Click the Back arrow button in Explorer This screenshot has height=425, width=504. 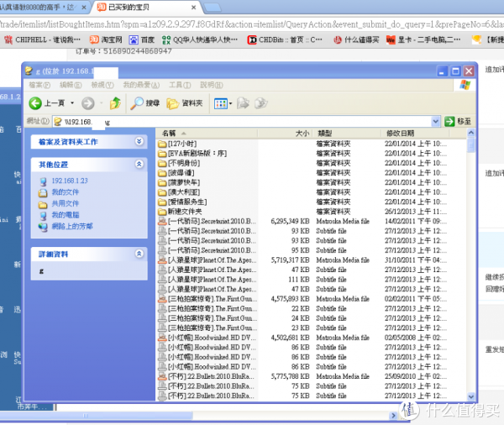[36, 103]
